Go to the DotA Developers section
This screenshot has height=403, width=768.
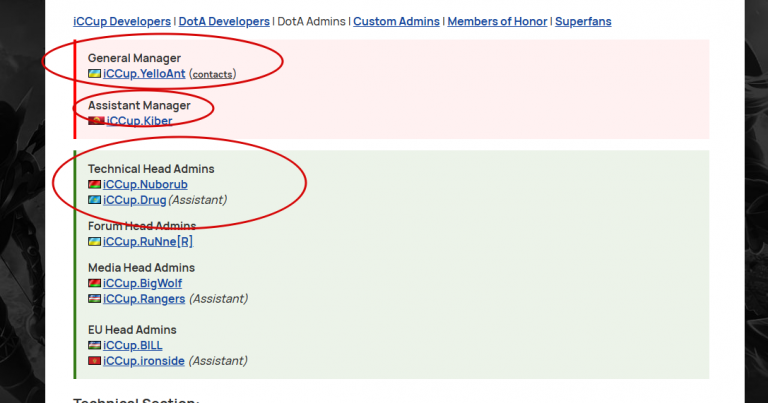point(224,22)
